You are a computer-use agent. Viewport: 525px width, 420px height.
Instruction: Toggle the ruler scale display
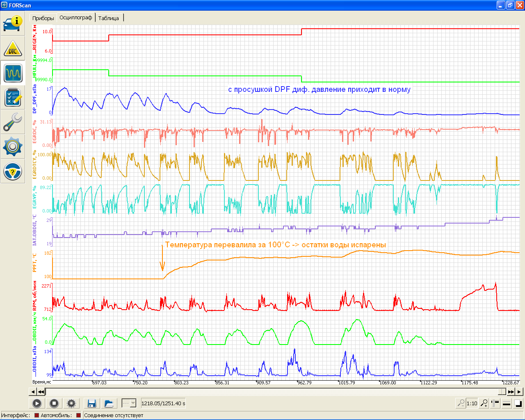point(495,404)
